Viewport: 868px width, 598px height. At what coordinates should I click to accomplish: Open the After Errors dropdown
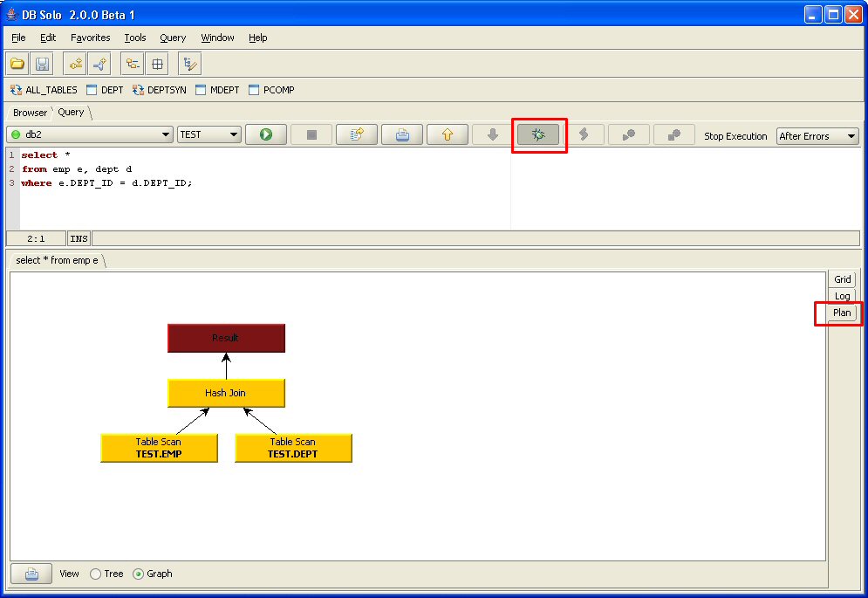(817, 136)
